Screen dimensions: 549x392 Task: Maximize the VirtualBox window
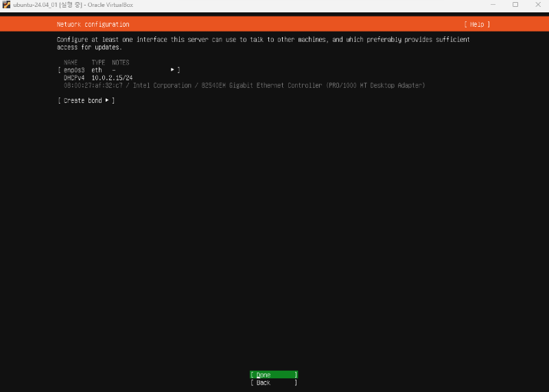click(x=515, y=5)
